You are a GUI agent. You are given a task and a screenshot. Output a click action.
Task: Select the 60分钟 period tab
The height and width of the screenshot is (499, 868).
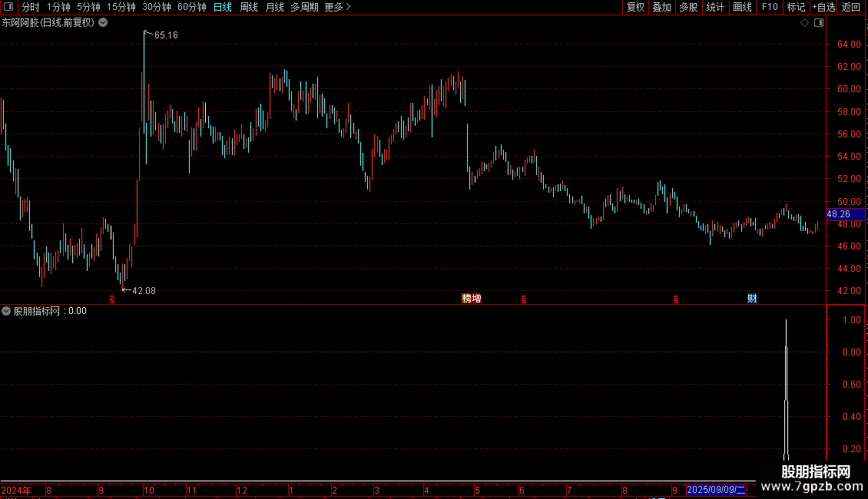pyautogui.click(x=191, y=7)
